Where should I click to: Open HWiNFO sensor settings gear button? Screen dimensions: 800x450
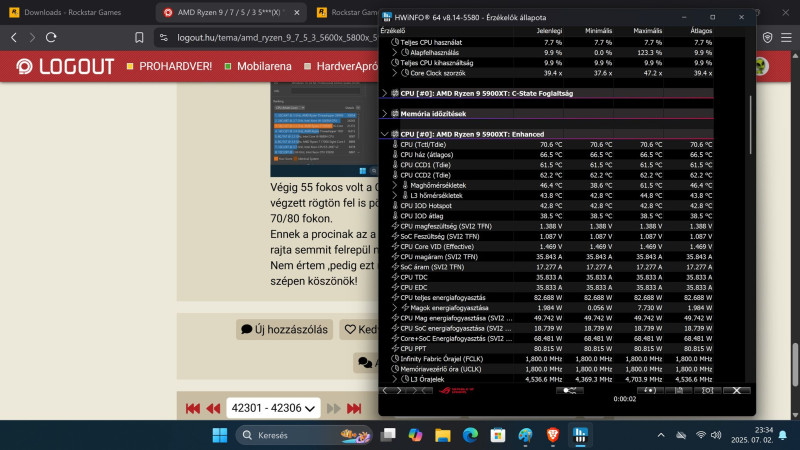(707, 390)
